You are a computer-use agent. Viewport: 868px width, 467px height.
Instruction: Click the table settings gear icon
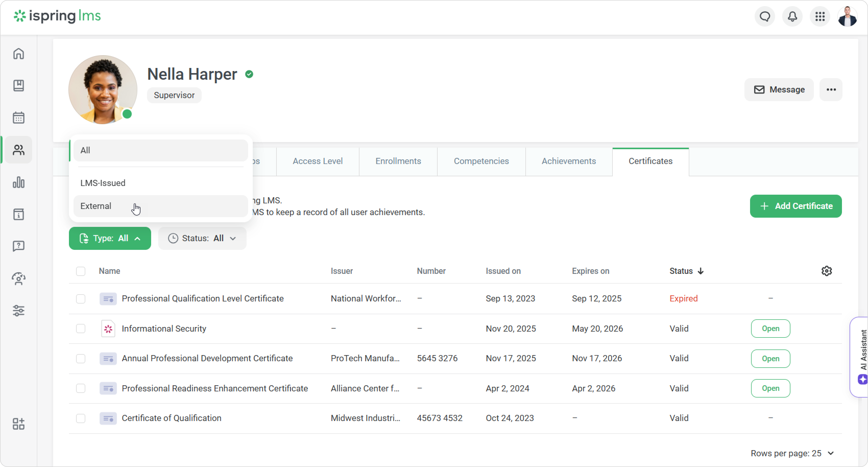coord(826,271)
